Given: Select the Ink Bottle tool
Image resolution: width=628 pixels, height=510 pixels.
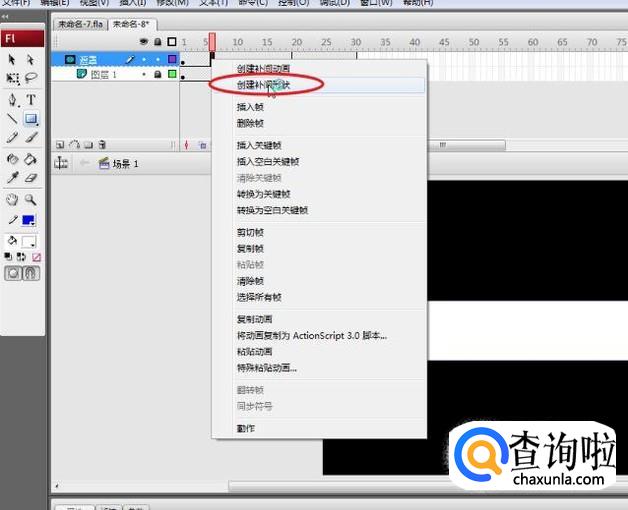Looking at the screenshot, I should [x=12, y=159].
